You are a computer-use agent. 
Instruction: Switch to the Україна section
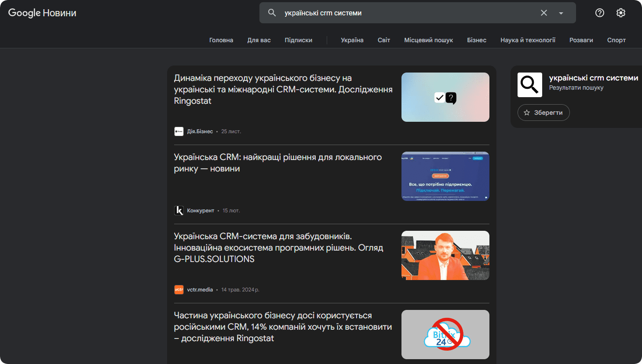(352, 40)
